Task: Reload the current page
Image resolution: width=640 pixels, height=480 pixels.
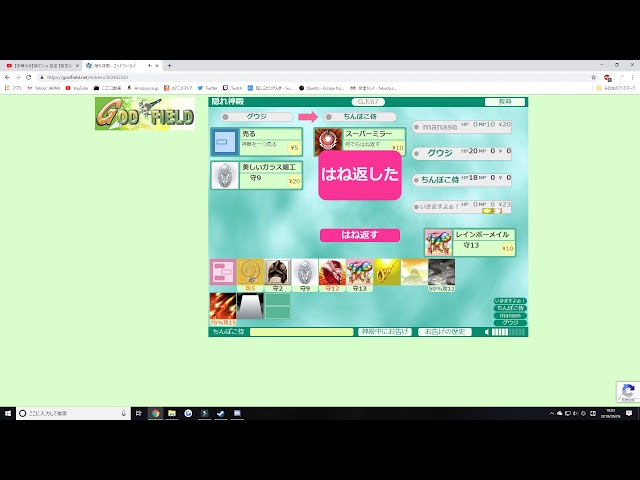Action: 29,77
